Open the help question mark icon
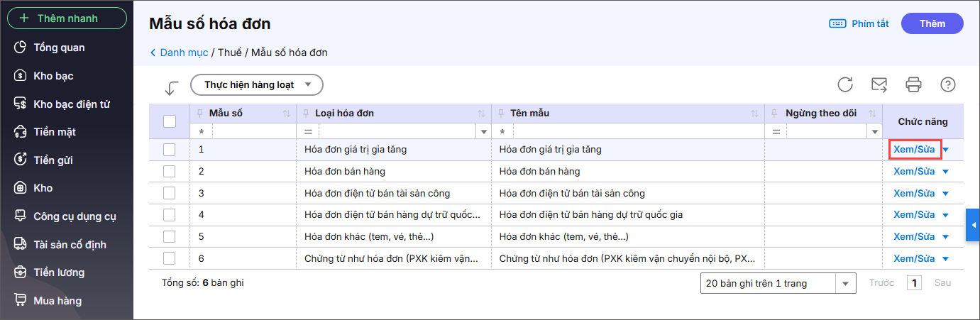This screenshot has height=320, width=980. click(947, 85)
